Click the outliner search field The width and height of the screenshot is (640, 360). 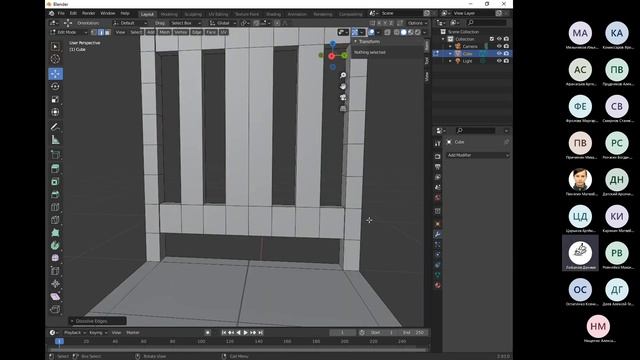pos(488,23)
